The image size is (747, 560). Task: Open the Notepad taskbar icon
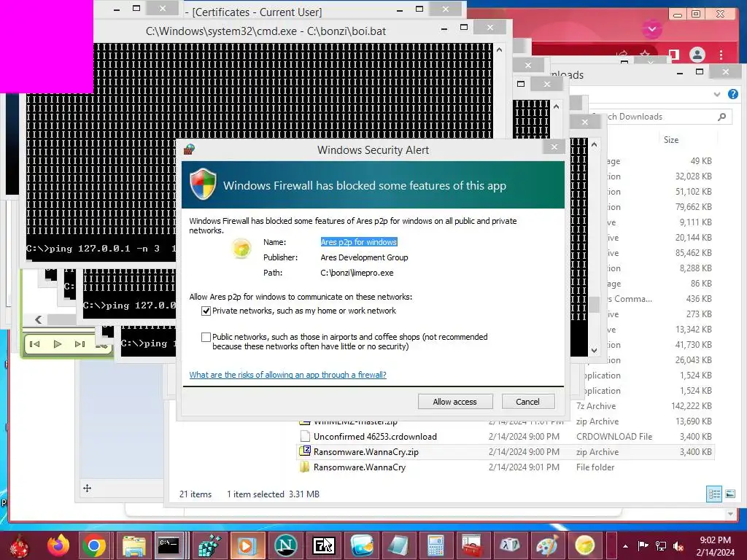point(399,545)
